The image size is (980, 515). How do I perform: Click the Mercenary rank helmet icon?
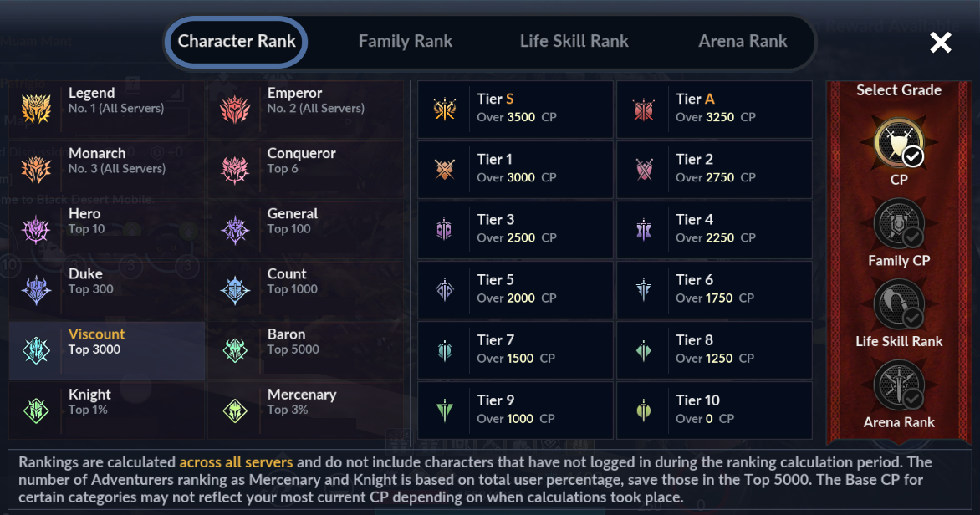(235, 410)
